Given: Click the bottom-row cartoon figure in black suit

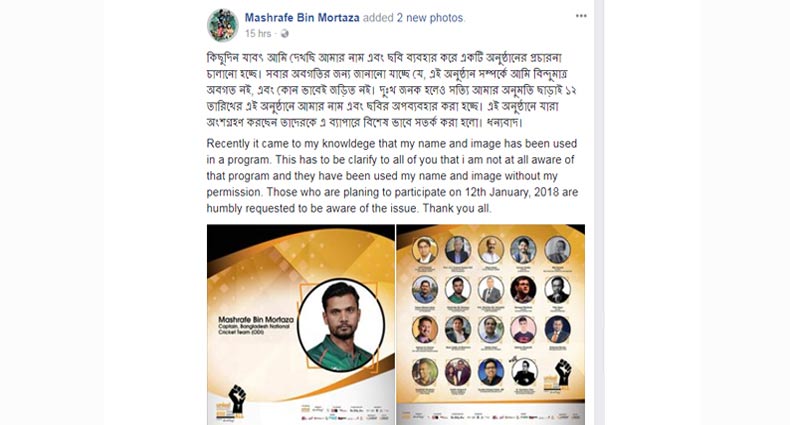Looking at the screenshot, I should coord(524,372).
